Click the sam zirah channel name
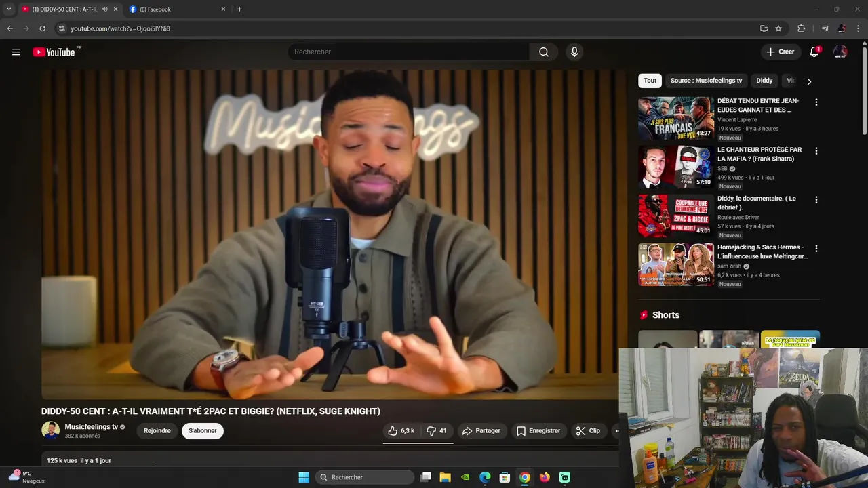 tap(730, 266)
